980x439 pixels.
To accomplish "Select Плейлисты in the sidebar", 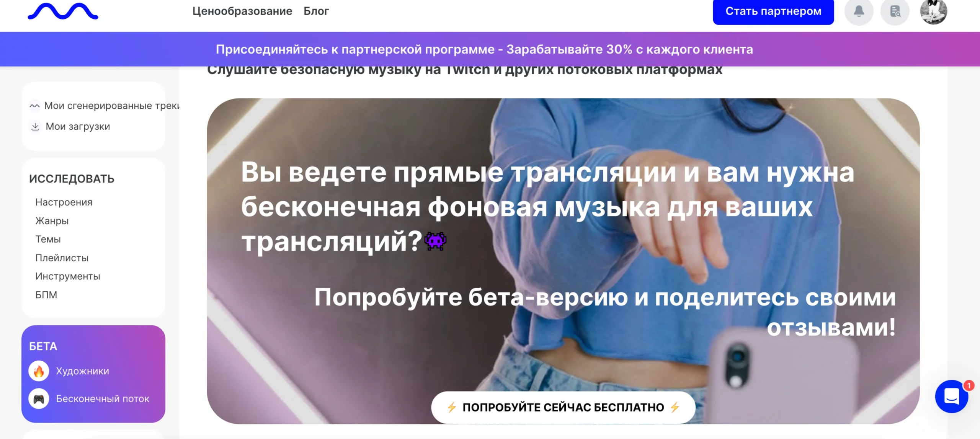I will tap(62, 258).
